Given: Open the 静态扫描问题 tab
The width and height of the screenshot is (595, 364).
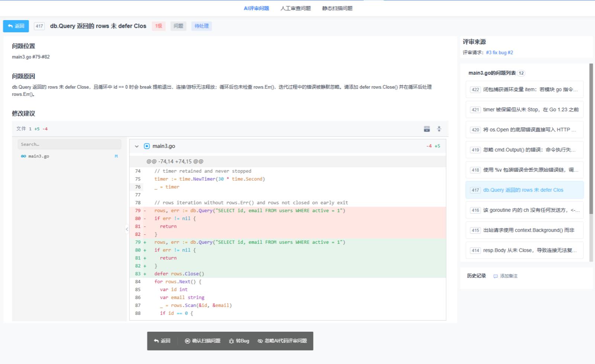Looking at the screenshot, I should (337, 8).
